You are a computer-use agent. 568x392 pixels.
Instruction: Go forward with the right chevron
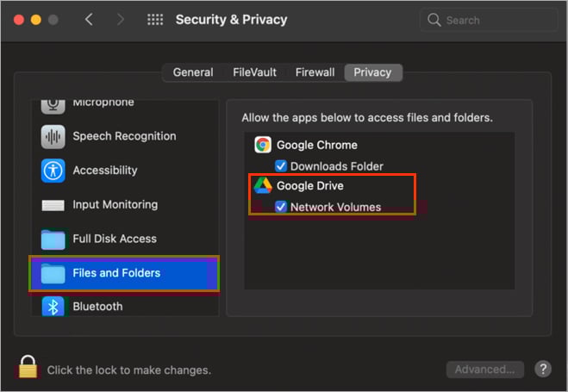121,19
